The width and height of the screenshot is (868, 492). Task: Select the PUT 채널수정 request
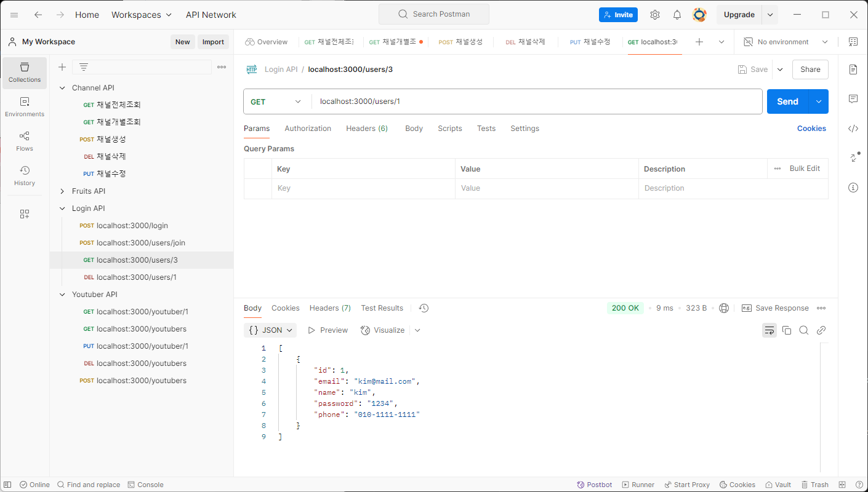point(142,174)
